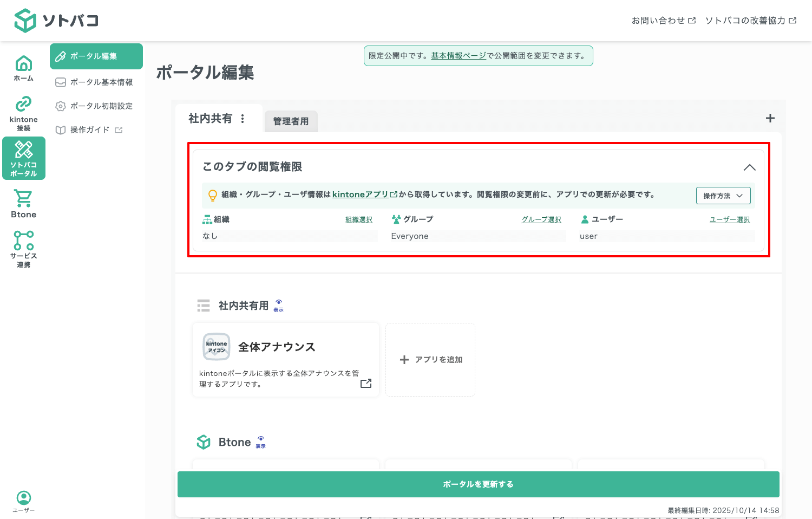Open kintone接続 from the sidebar
Viewport: 812px width, 519px height.
[23, 112]
